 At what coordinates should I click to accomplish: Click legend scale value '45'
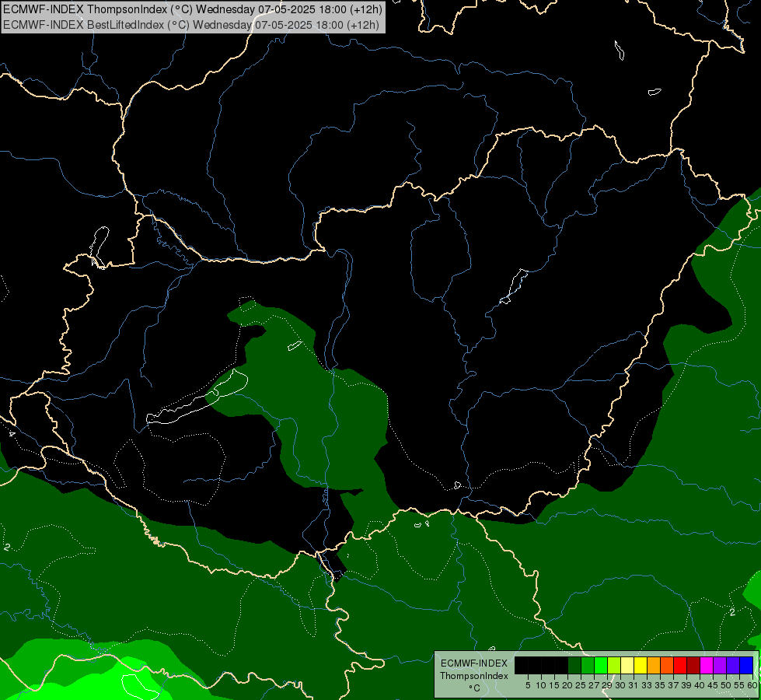click(x=713, y=685)
